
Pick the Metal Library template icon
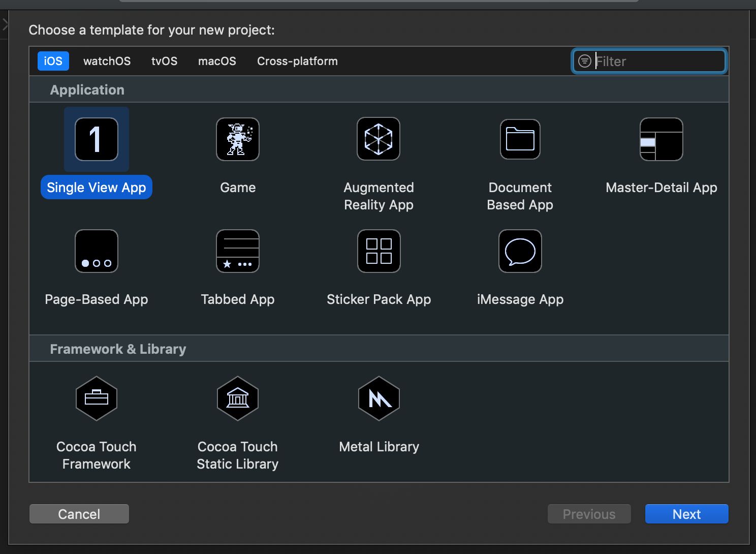(379, 398)
